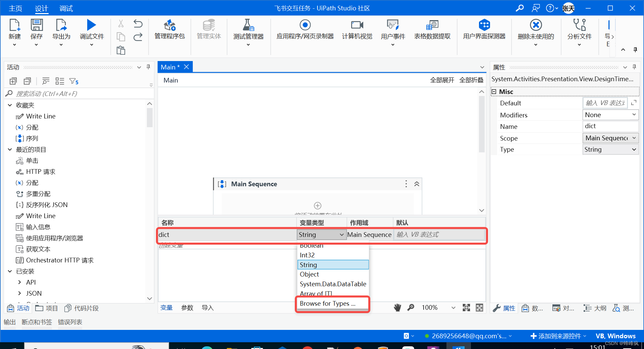The height and width of the screenshot is (349, 644).
Task: Click expand all icon in Activities panel
Action: tap(13, 81)
